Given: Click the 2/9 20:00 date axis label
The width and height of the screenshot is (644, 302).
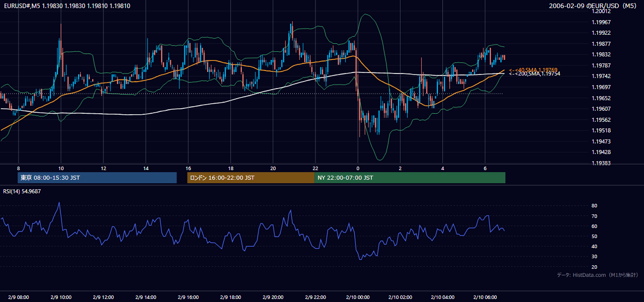Looking at the screenshot, I should [x=273, y=297].
